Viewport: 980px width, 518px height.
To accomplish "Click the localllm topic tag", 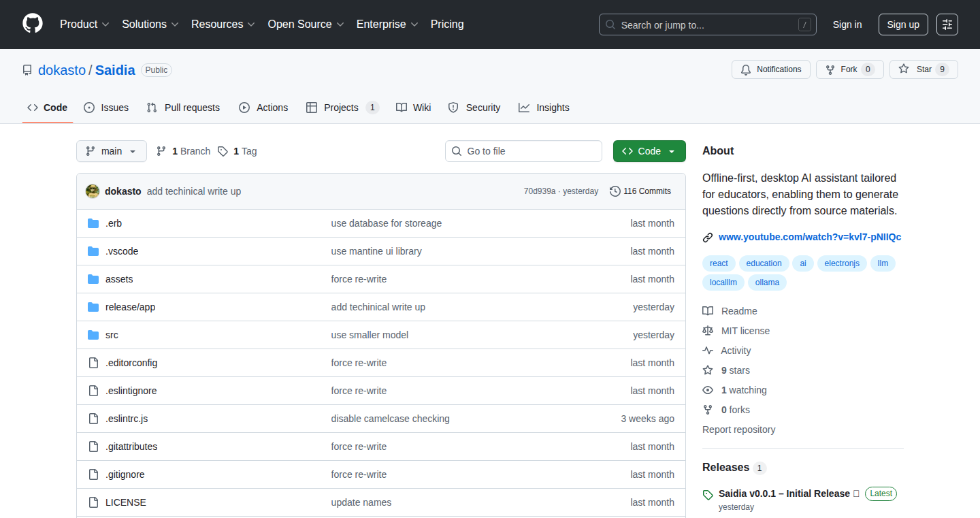I will 723,282.
